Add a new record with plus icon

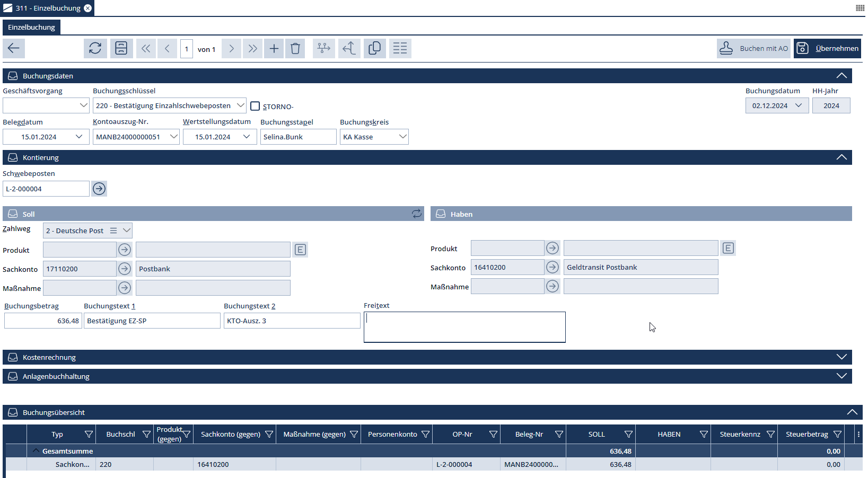click(274, 49)
